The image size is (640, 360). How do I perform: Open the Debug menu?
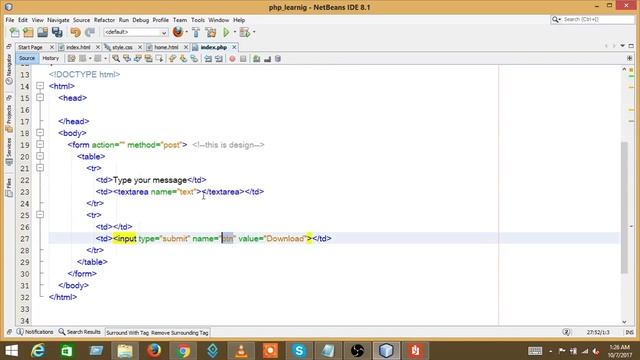(140, 20)
